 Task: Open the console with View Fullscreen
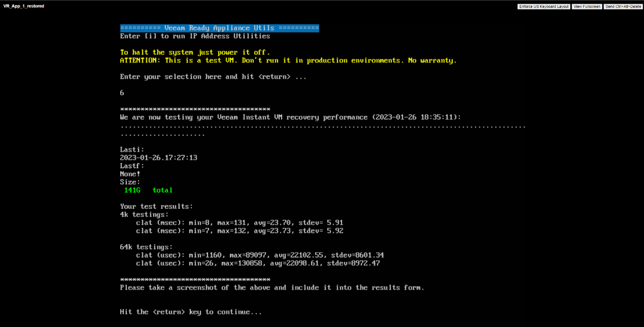pyautogui.click(x=587, y=7)
